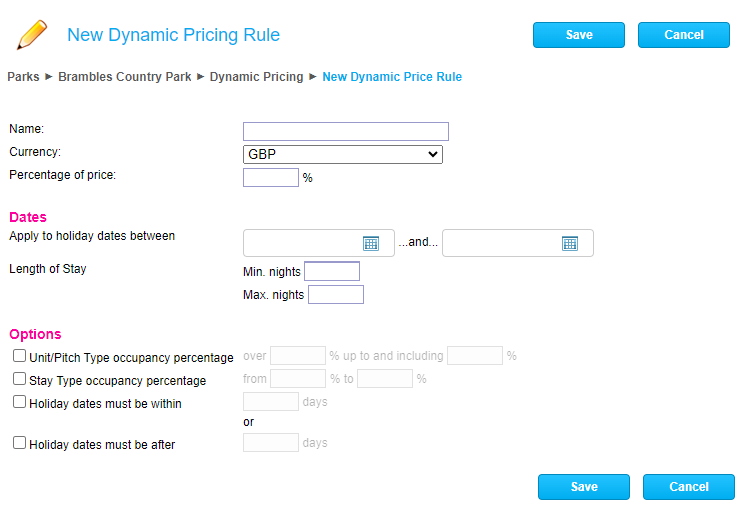The height and width of the screenshot is (522, 756).
Task: Select the Max. nights input box
Action: pos(336,294)
